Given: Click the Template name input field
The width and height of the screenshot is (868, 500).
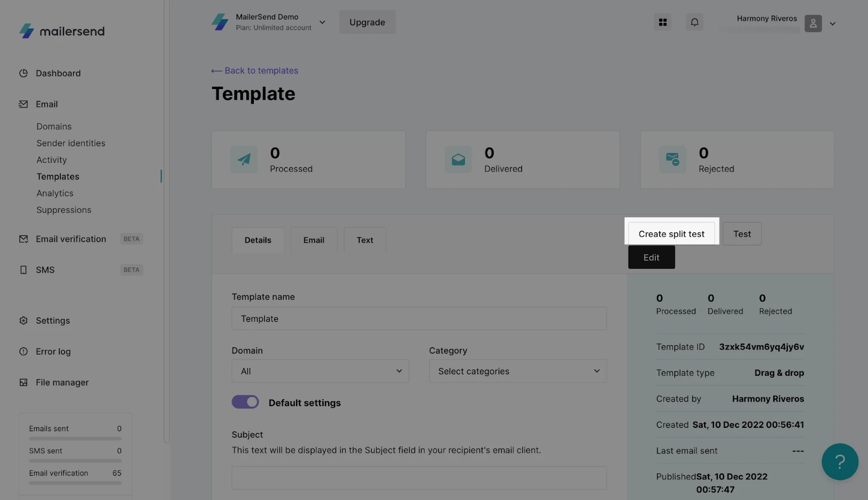Looking at the screenshot, I should (419, 319).
